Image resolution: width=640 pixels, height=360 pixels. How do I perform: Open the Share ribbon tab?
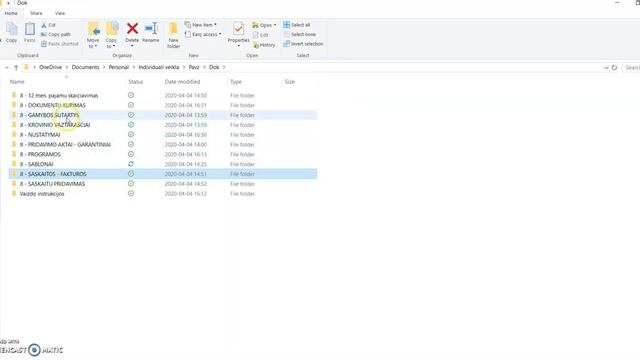pyautogui.click(x=36, y=13)
